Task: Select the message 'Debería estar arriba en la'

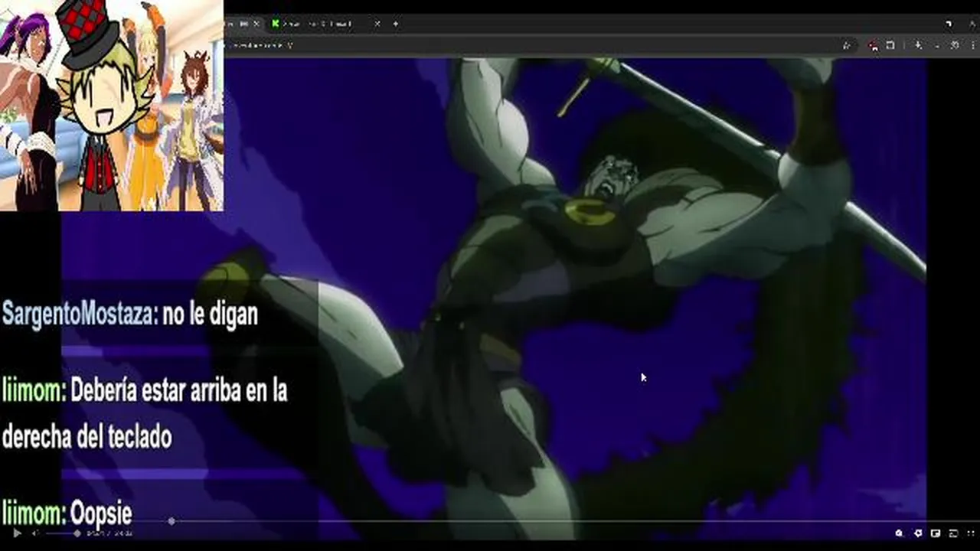Action: (178, 390)
